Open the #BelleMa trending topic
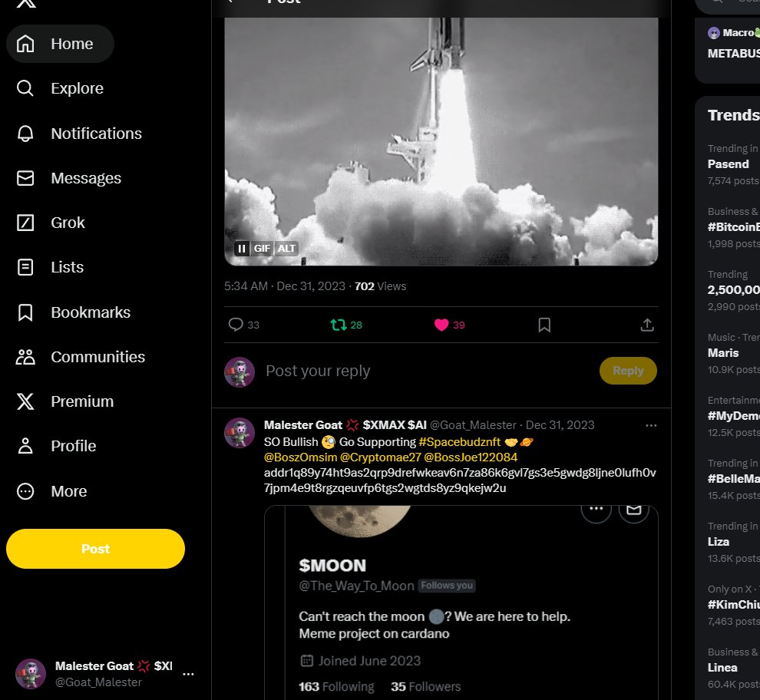This screenshot has width=760, height=700. tap(734, 479)
